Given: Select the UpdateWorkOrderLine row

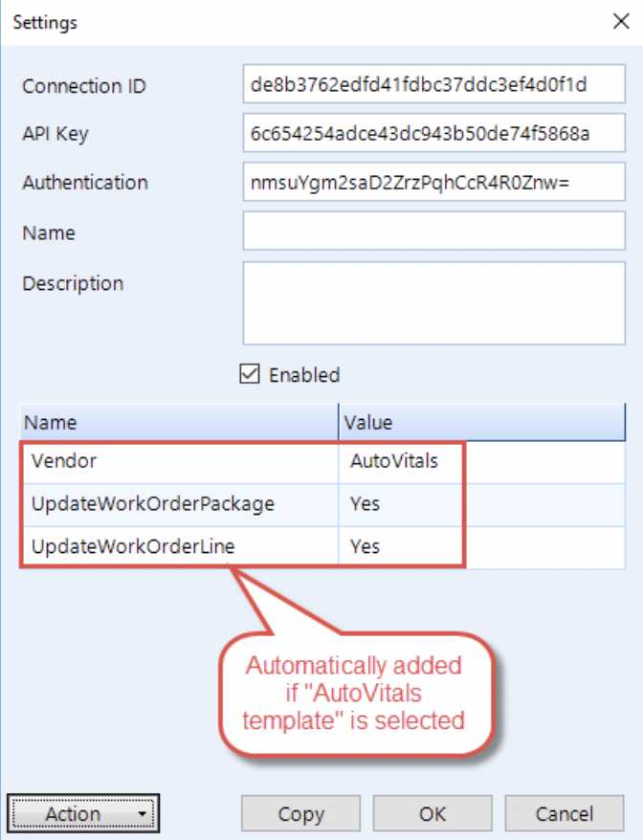Looking at the screenshot, I should coord(144,546).
